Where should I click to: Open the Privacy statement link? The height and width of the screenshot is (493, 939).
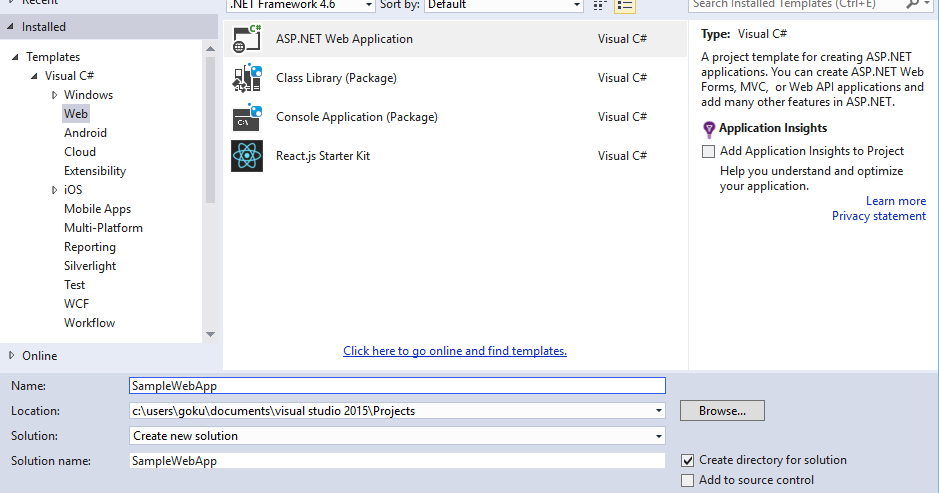coord(879,216)
